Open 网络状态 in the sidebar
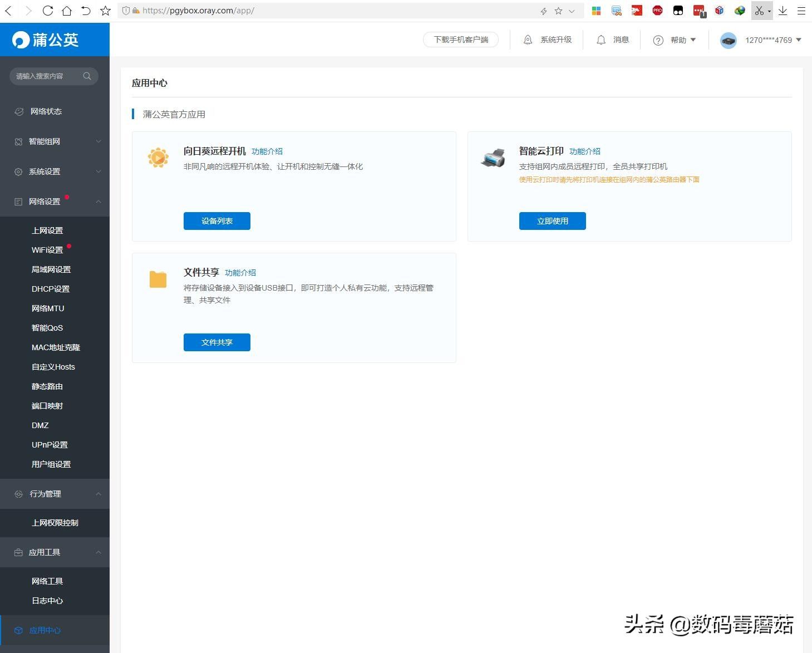This screenshot has height=653, width=812. click(x=46, y=111)
